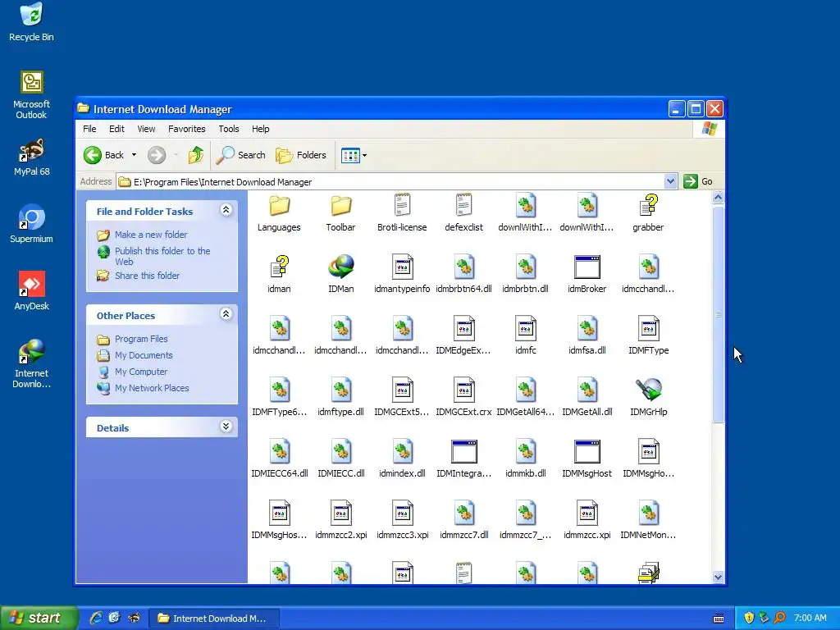This screenshot has height=630, width=840.
Task: Select idmfsa.dll file
Action: (x=587, y=336)
